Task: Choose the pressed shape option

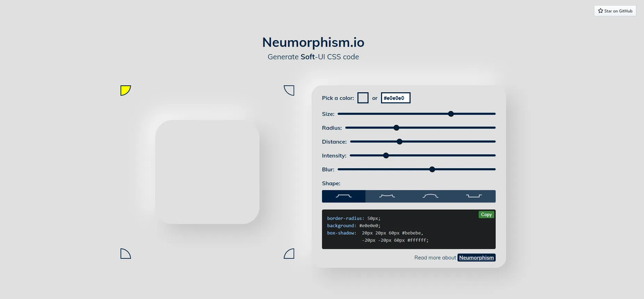Action: 474,196
